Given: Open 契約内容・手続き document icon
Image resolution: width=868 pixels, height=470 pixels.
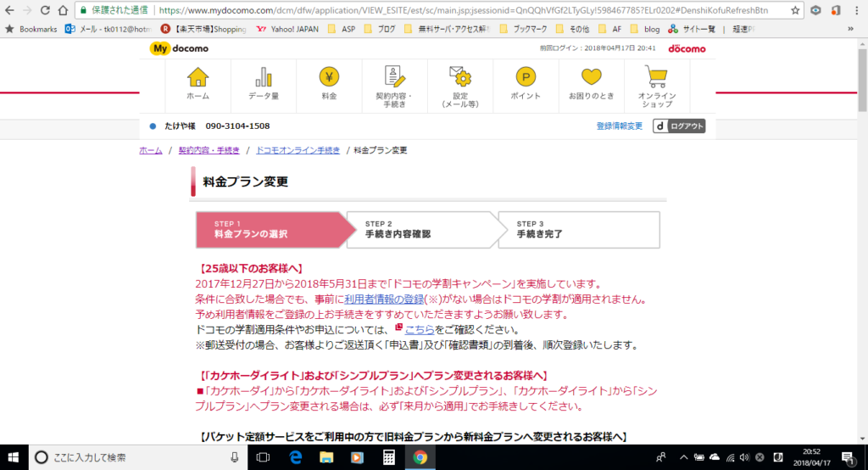Looking at the screenshot, I should [395, 76].
